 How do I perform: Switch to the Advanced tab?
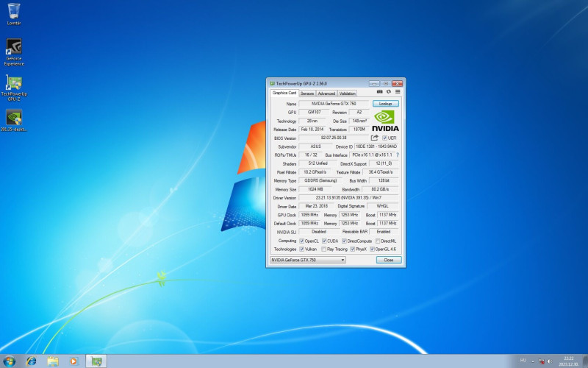point(326,93)
